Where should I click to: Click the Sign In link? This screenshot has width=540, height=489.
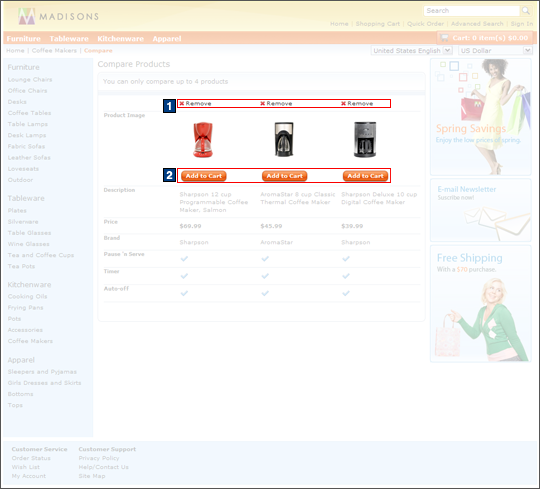[522, 24]
